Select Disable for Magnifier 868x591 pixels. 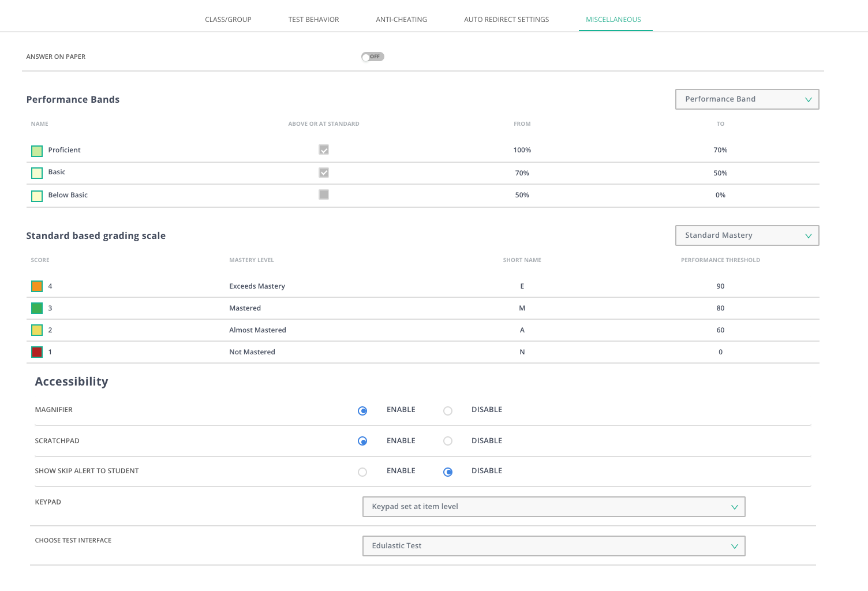point(448,411)
